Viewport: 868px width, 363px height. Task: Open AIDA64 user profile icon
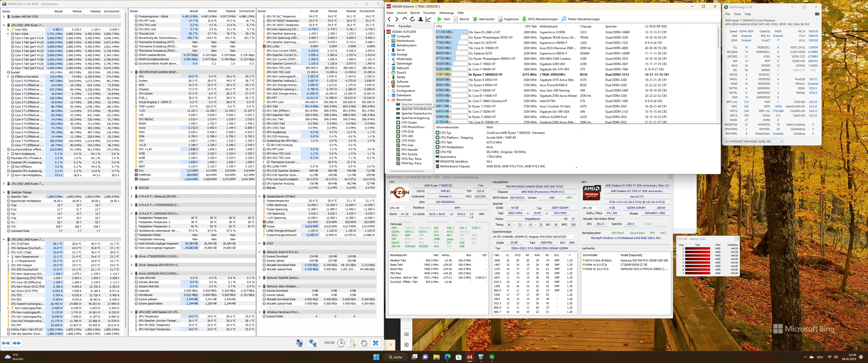pyautogui.click(x=421, y=19)
